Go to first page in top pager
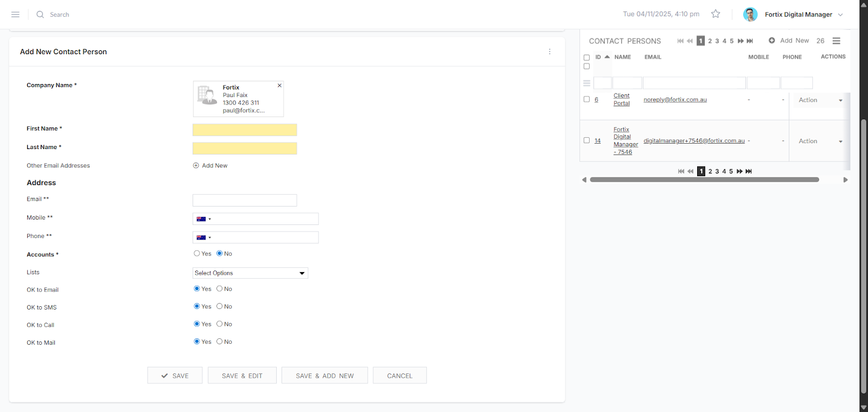This screenshot has height=412, width=868. click(680, 41)
